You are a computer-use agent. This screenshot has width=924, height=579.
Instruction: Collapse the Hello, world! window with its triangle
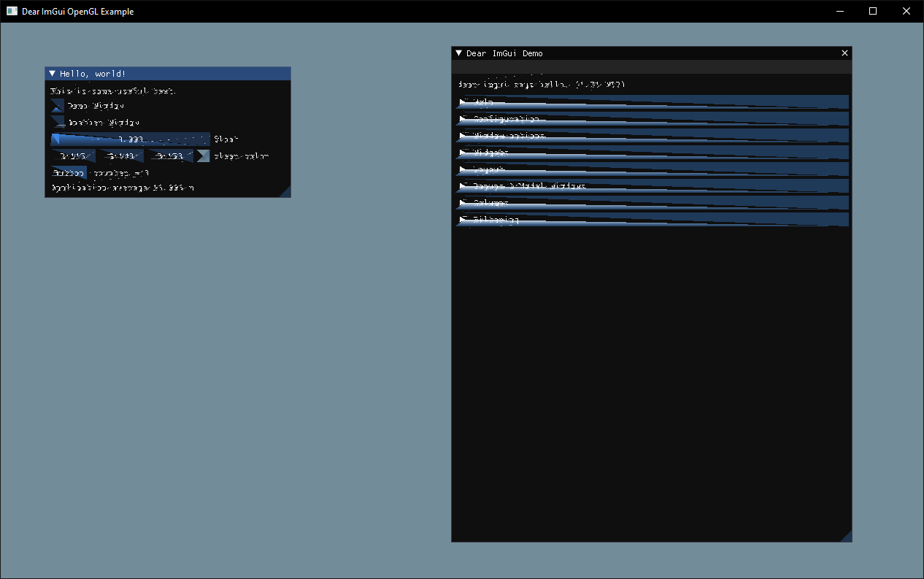[53, 74]
